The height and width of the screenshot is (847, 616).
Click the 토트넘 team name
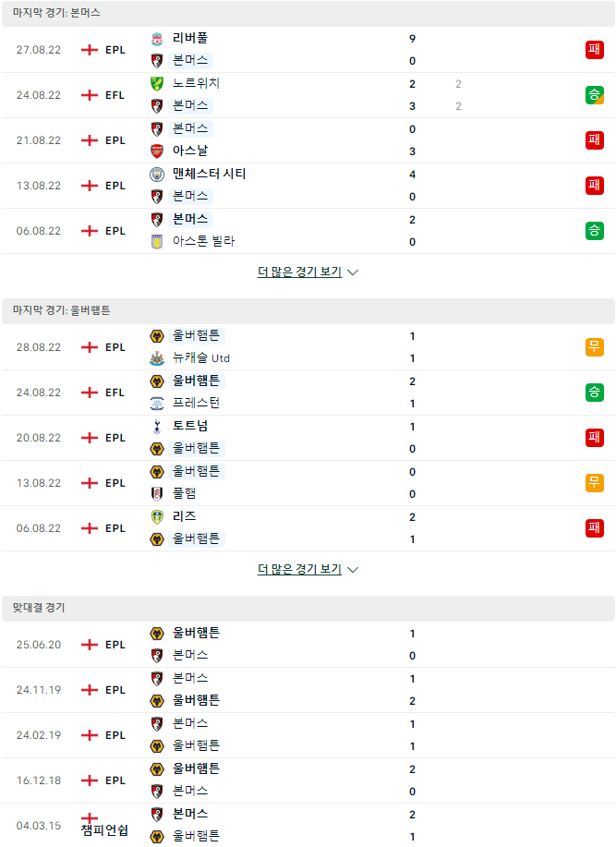point(190,426)
